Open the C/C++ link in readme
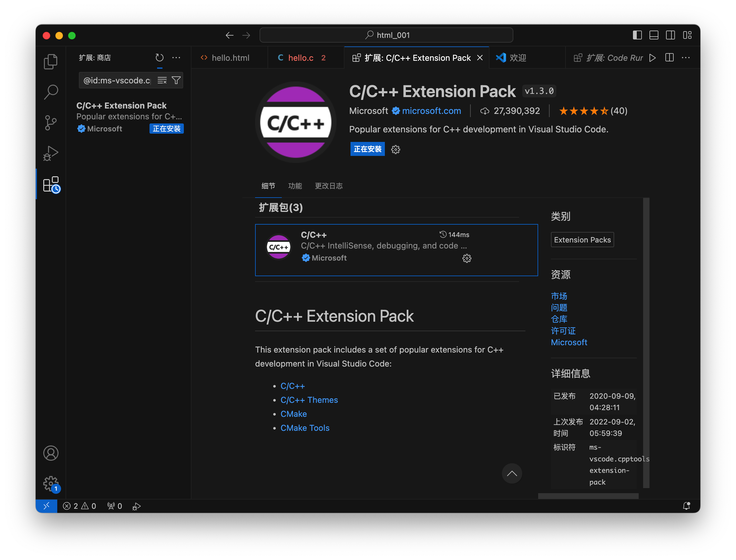This screenshot has width=736, height=560. click(x=293, y=386)
